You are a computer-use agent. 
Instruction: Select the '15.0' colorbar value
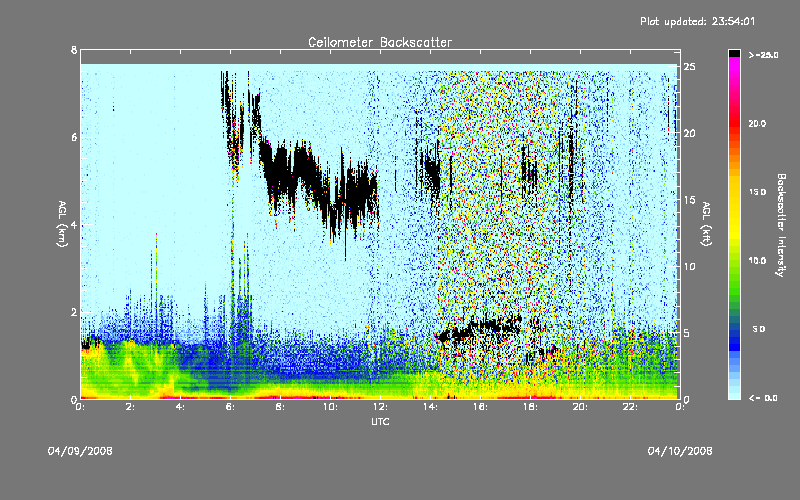(x=757, y=192)
